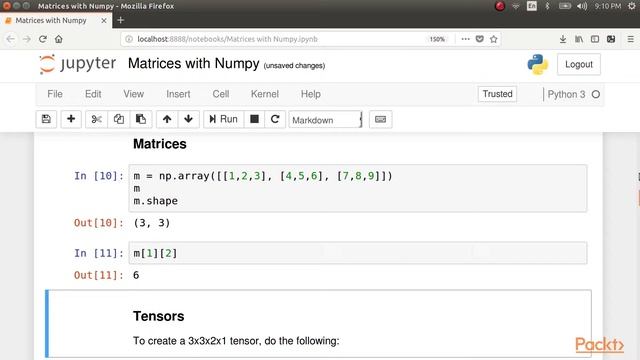This screenshot has width=640, height=360.
Task: Open the Bluetooth indicator in top bar
Action: (548, 6)
